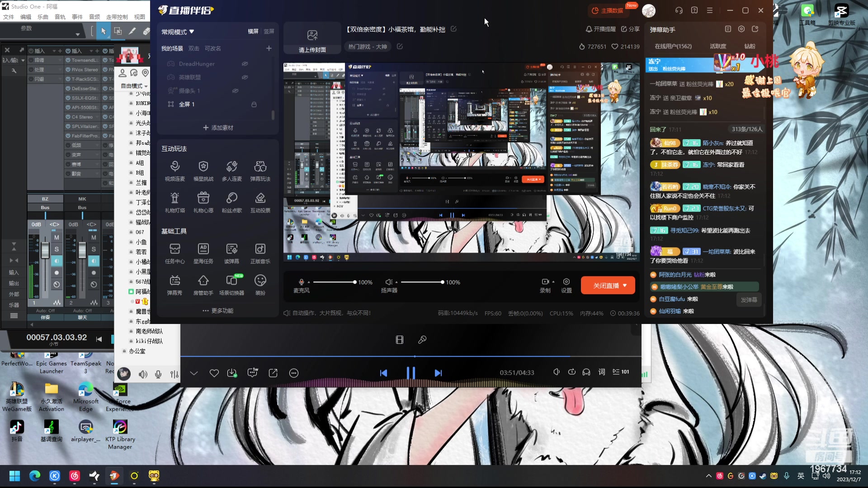Click the 主播数据 streamer data button
This screenshot has width=868, height=488.
pyautogui.click(x=608, y=10)
